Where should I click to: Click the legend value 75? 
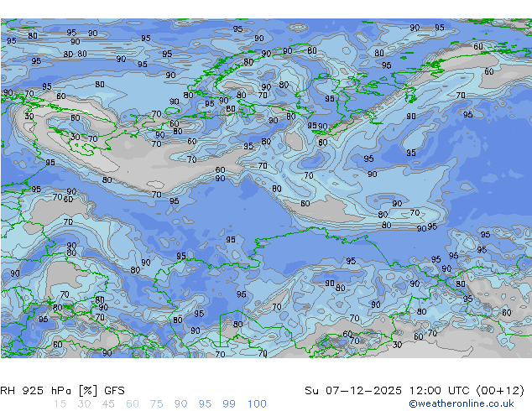(x=156, y=404)
